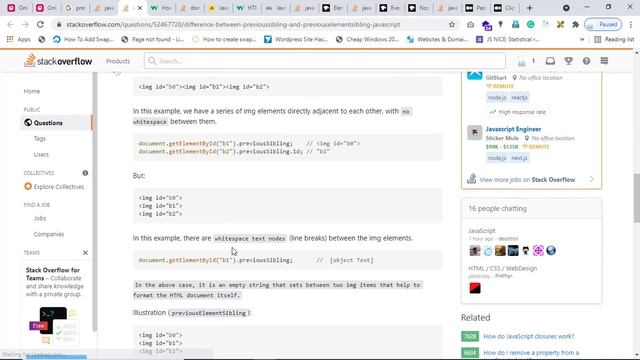640x360 pixels.
Task: Select the reactjs tag
Action: click(x=519, y=98)
